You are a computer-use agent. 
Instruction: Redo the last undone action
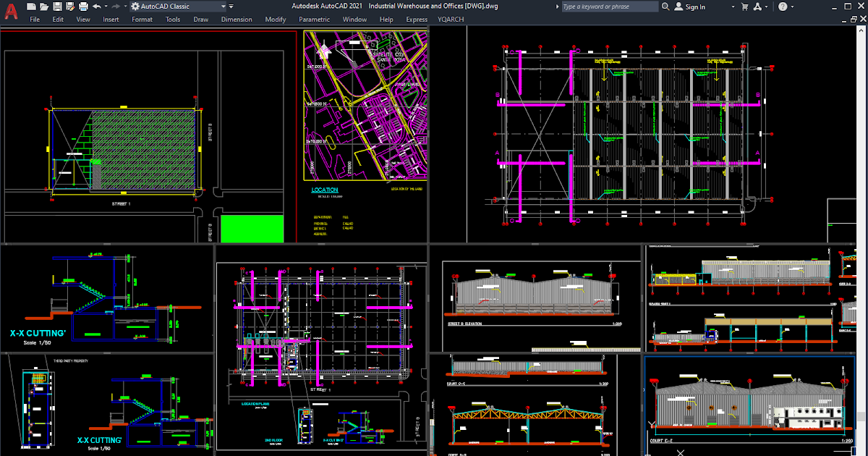(115, 6)
